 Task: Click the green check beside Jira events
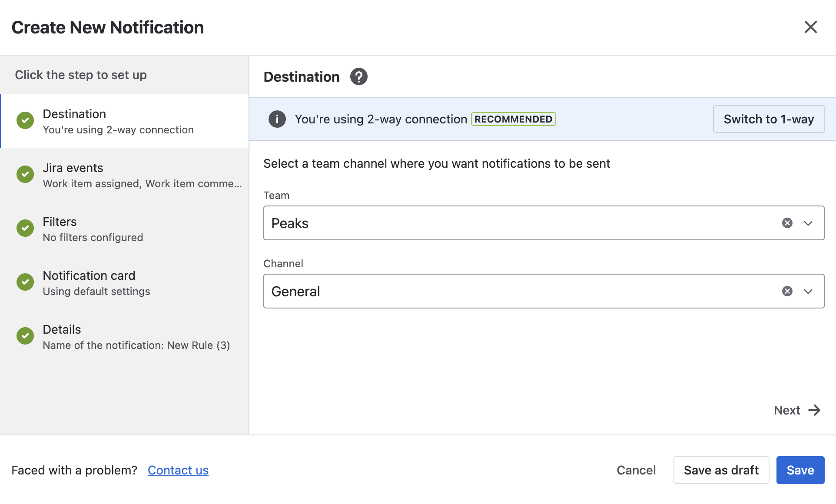pyautogui.click(x=25, y=174)
